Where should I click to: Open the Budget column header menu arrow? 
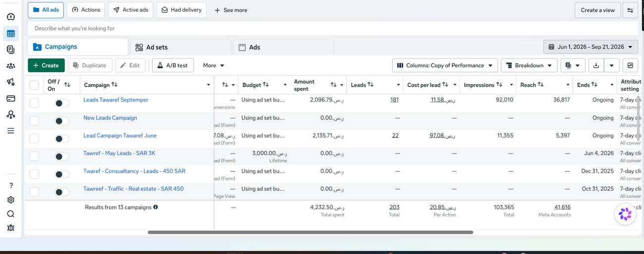(x=285, y=85)
